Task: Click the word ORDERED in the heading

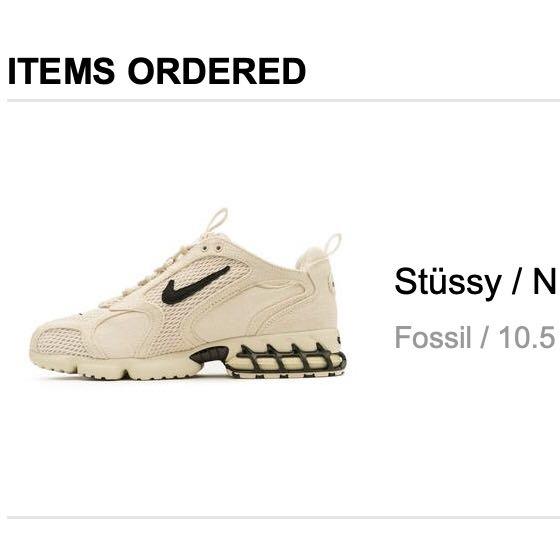Action: point(217,71)
